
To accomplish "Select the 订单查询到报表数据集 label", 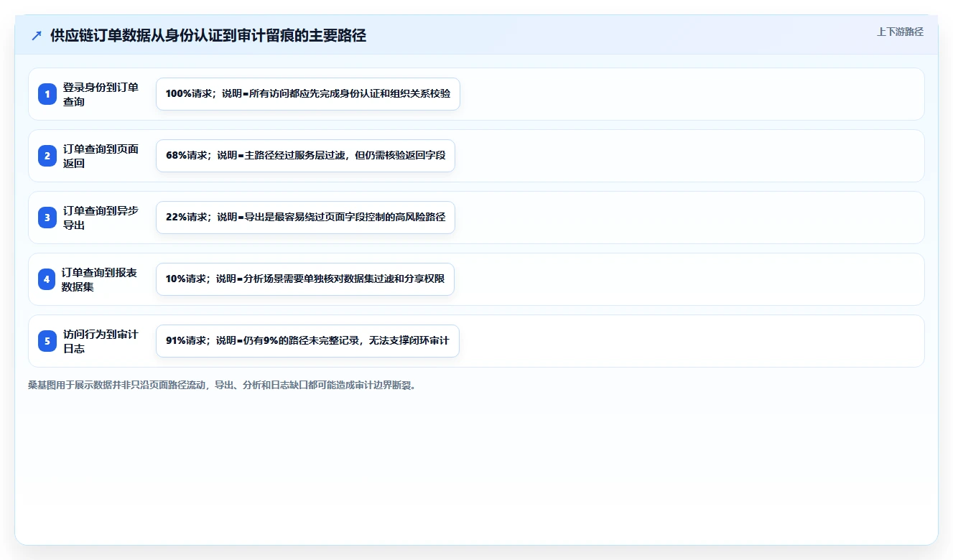I will 100,279.
